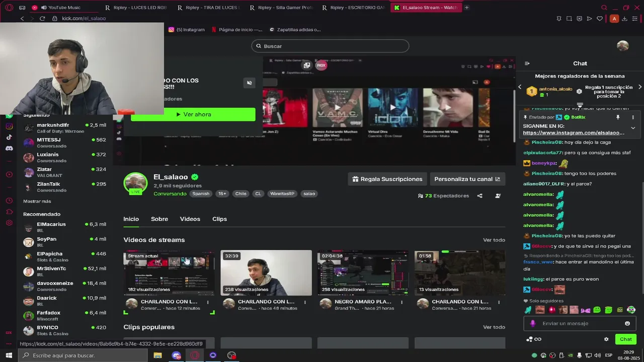
Task: Click the green Ver ahora button
Action: [193, 115]
